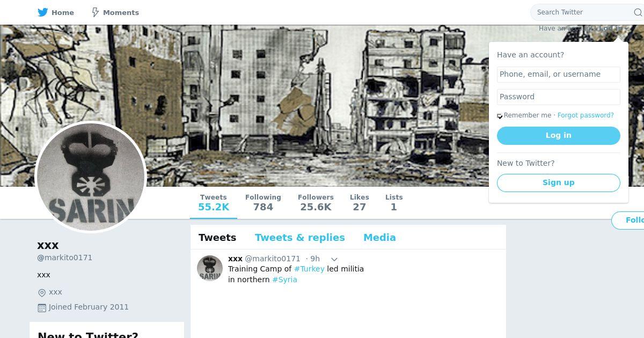
Task: Open Moments via lightning bolt icon
Action: point(95,12)
